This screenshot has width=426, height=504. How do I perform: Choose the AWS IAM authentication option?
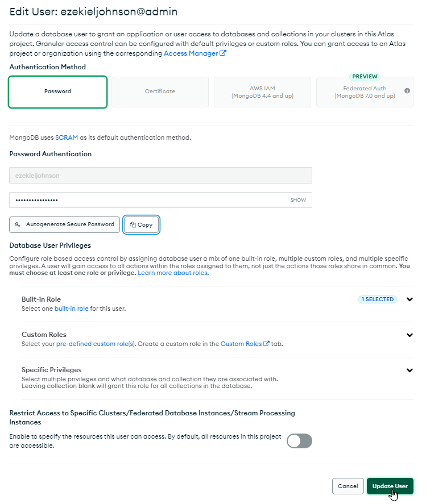point(262,91)
